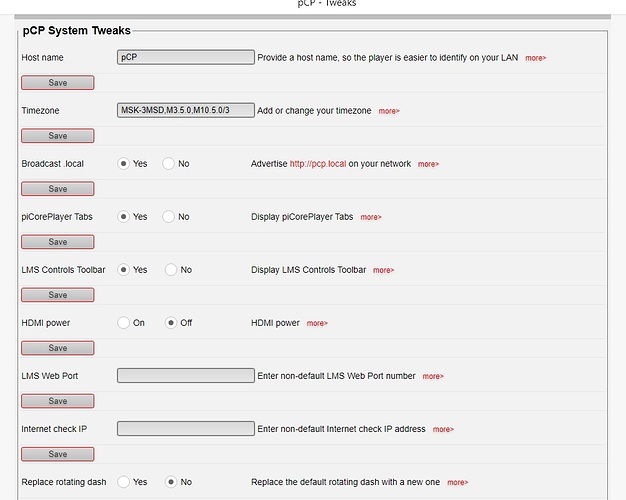
Task: Turn HDMI power On
Action: point(123,323)
